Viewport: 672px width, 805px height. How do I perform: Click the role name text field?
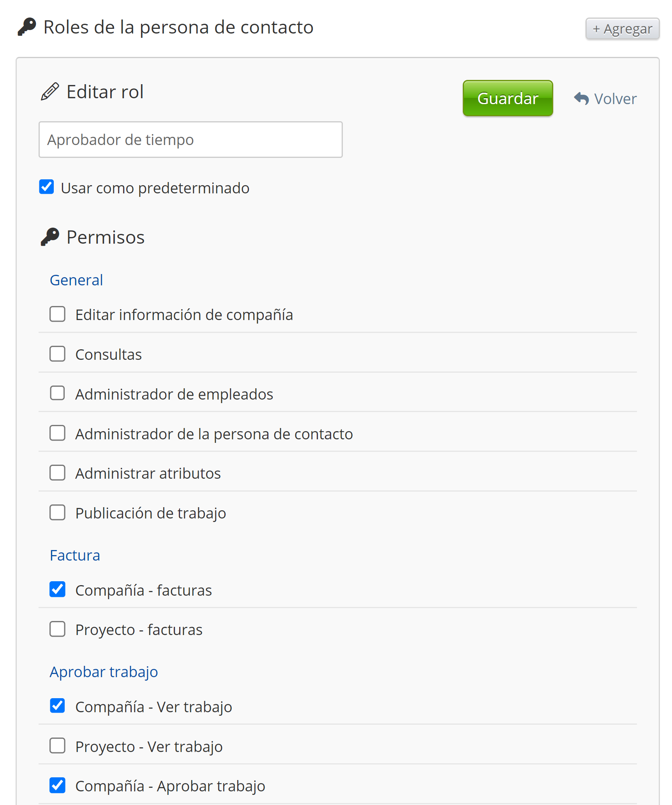tap(190, 140)
